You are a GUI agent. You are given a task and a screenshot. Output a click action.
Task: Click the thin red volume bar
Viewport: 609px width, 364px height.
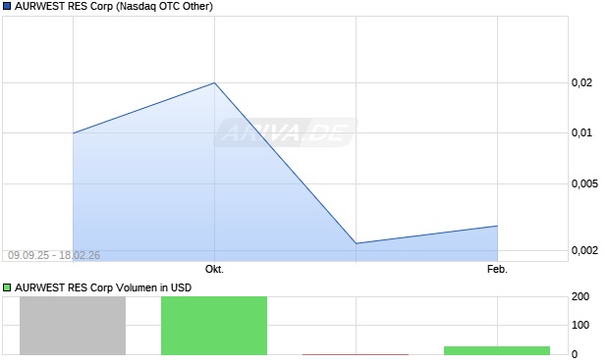(x=356, y=354)
